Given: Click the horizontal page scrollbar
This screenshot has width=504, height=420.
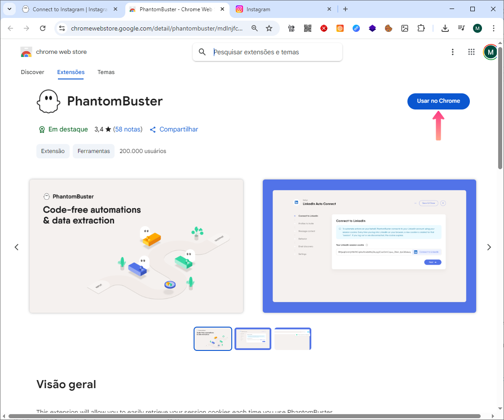Looking at the screenshot, I should pyautogui.click(x=244, y=416).
